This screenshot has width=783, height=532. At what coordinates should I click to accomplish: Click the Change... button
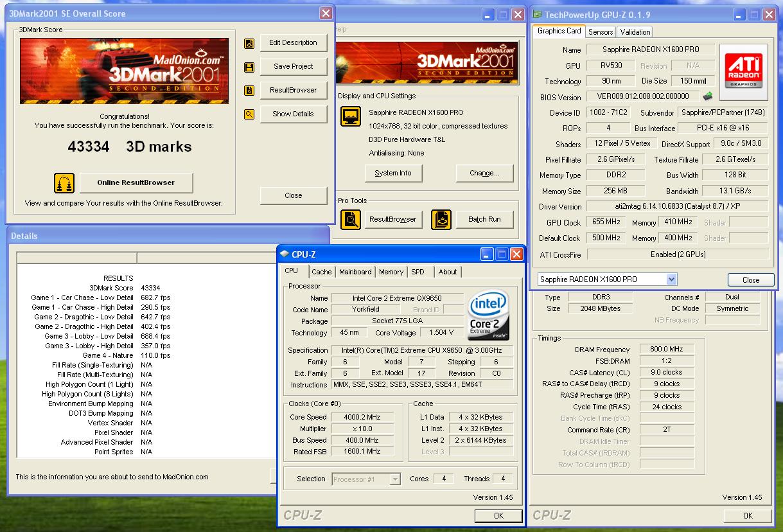[x=484, y=173]
